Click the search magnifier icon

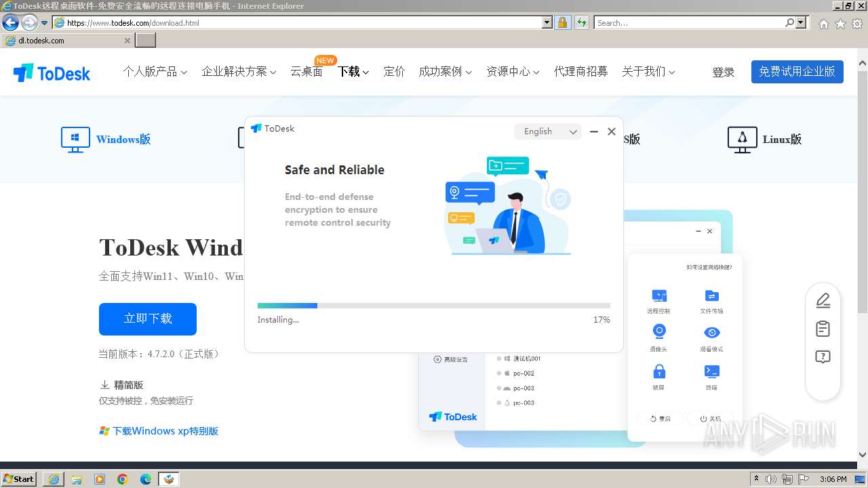[x=789, y=22]
